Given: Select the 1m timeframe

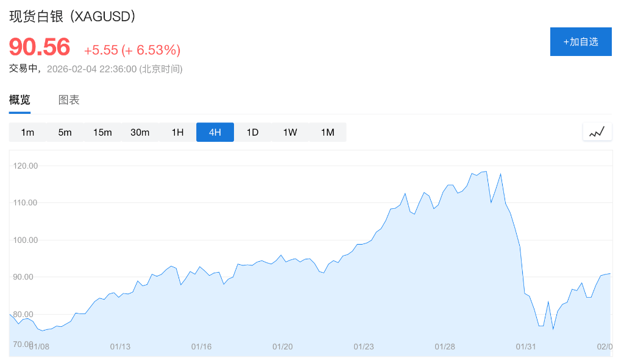Looking at the screenshot, I should (27, 132).
